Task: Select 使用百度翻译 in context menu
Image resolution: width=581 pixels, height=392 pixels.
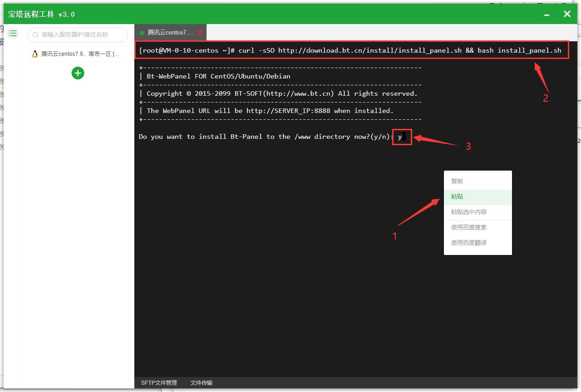Action: pos(468,243)
